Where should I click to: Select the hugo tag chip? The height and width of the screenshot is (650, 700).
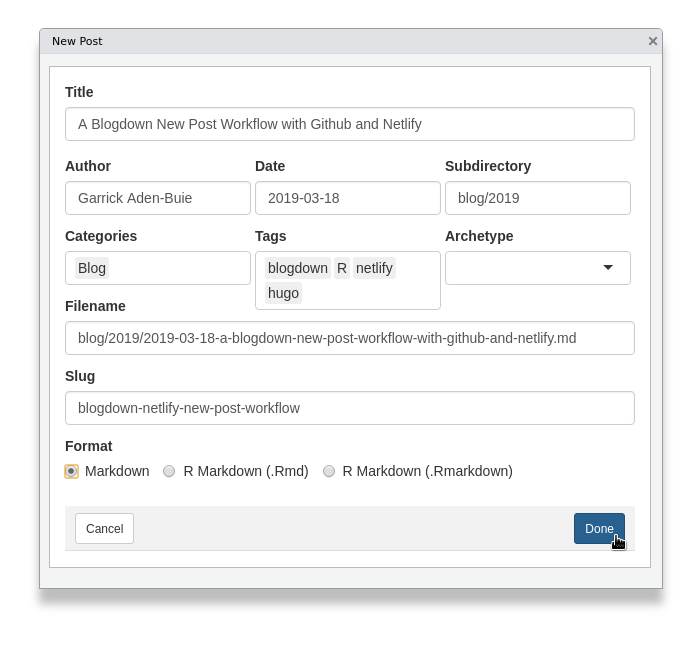(283, 293)
